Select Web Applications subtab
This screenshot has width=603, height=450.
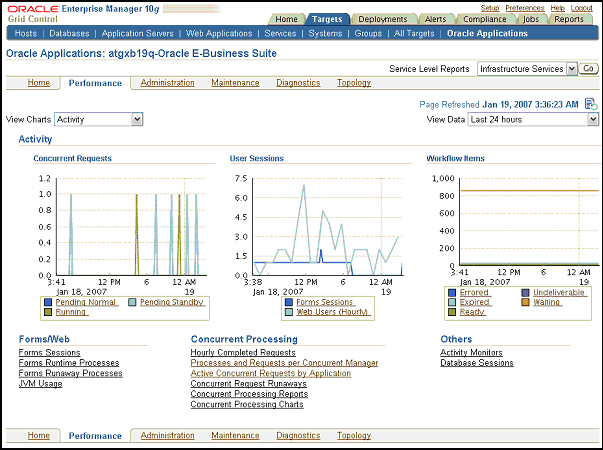[219, 33]
